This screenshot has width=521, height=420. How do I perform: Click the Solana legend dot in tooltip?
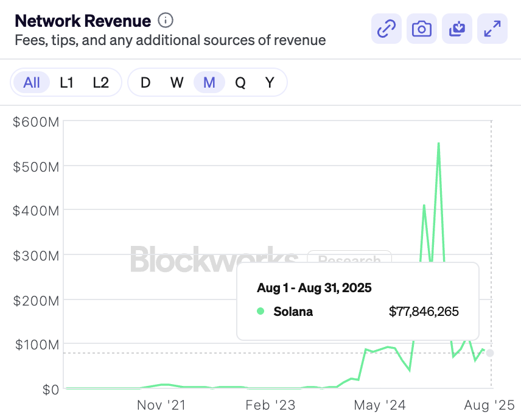(260, 311)
